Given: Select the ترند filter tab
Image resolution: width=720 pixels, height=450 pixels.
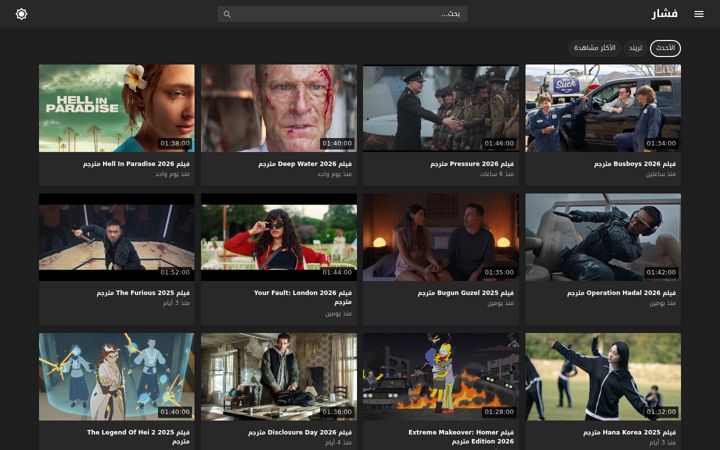Looking at the screenshot, I should tap(635, 48).
